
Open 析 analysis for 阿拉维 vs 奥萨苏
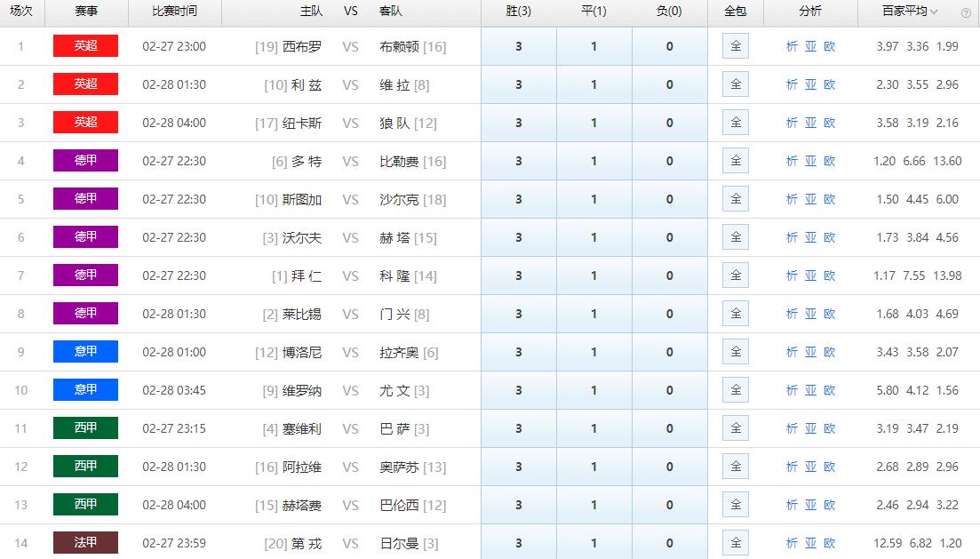pos(792,466)
